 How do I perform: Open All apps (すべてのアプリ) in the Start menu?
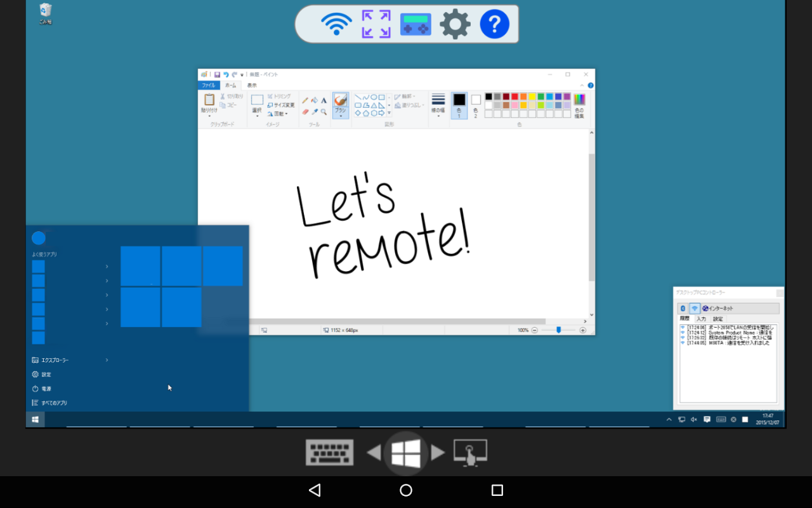49,403
